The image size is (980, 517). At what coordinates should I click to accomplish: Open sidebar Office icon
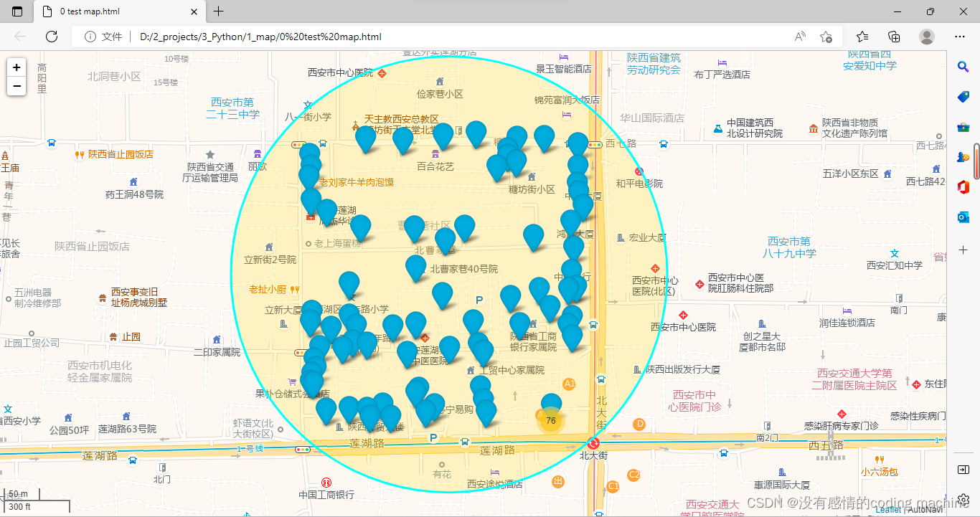(963, 187)
